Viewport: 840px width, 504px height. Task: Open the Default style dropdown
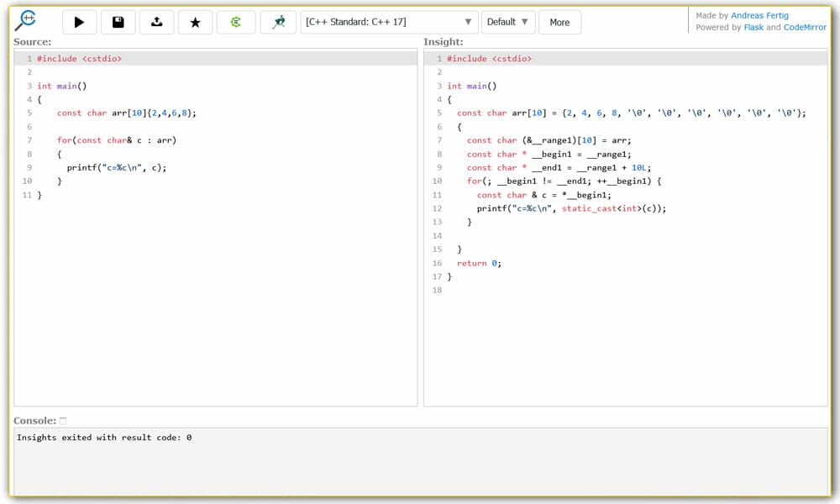(507, 22)
